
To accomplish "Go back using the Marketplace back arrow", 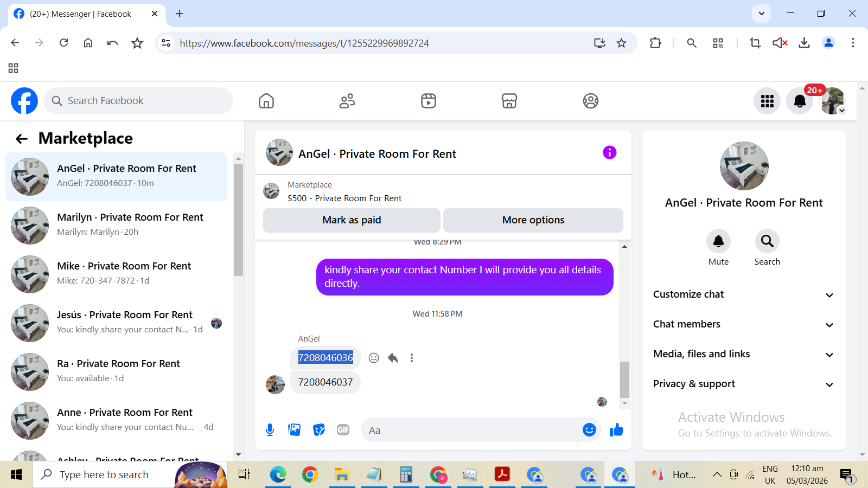I will tap(22, 139).
